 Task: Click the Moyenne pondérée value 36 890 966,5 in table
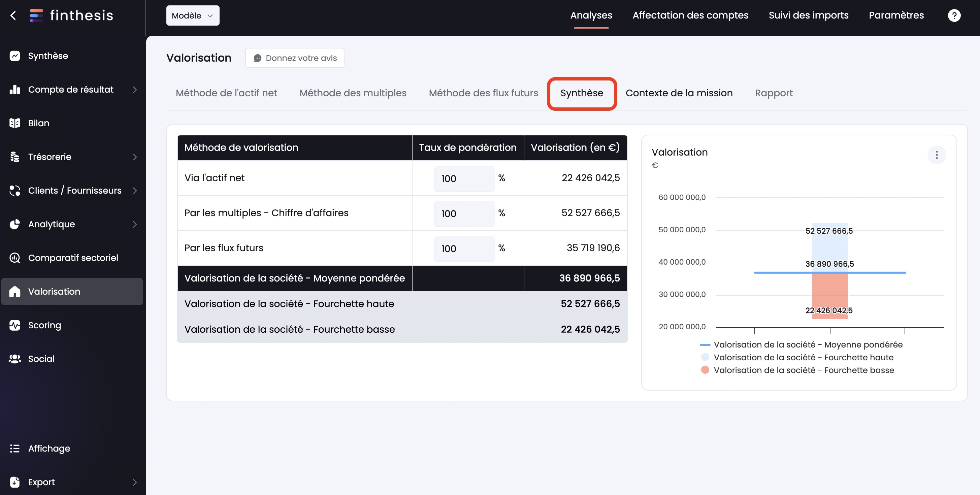[x=589, y=278]
